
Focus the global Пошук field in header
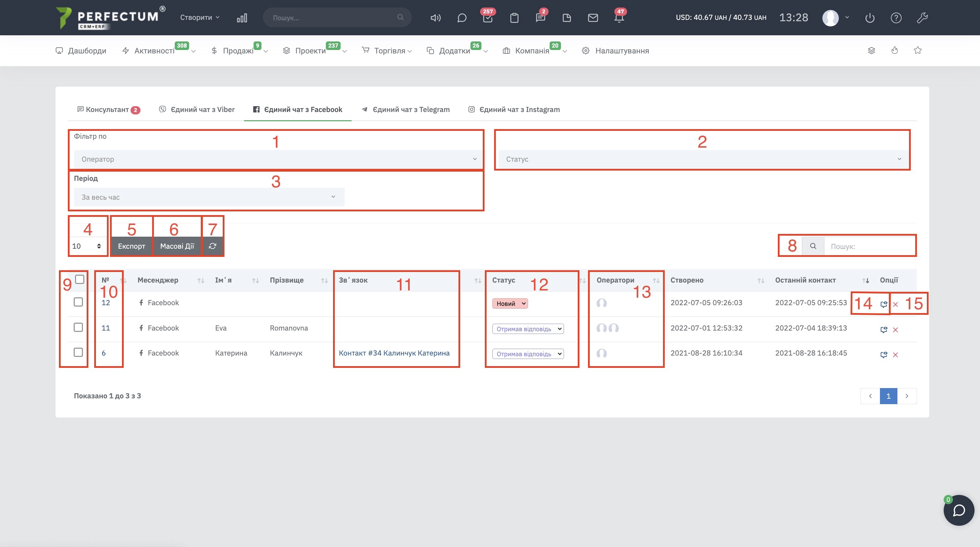tap(337, 17)
